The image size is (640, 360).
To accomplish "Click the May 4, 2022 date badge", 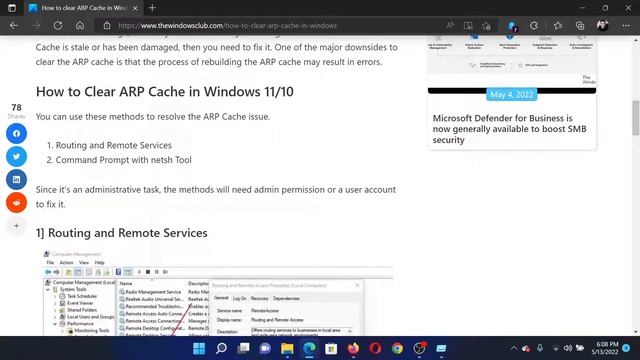I will click(x=511, y=95).
